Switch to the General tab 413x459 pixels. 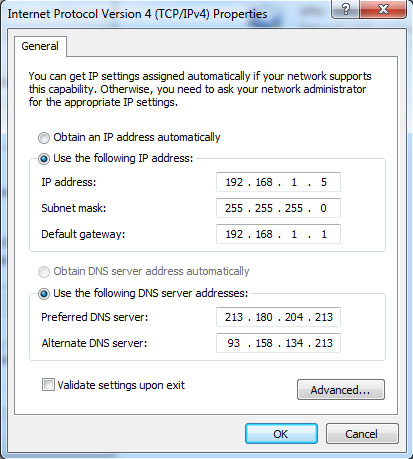pos(40,46)
